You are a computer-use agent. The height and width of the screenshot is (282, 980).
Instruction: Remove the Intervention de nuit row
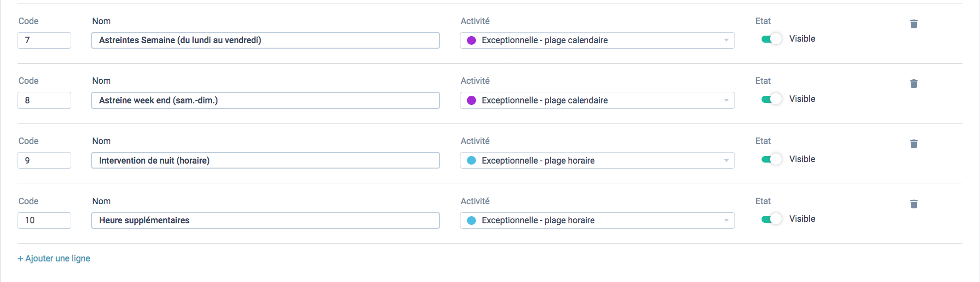point(913,144)
